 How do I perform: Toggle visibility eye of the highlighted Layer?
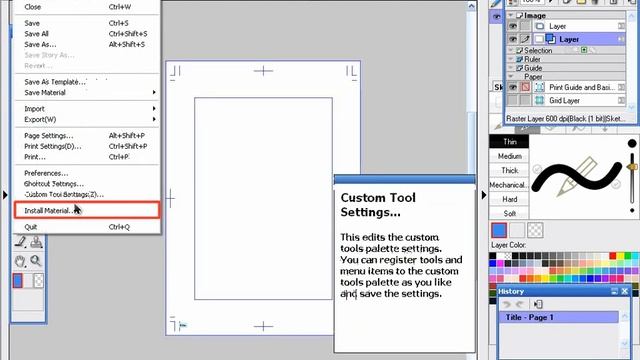[512, 39]
